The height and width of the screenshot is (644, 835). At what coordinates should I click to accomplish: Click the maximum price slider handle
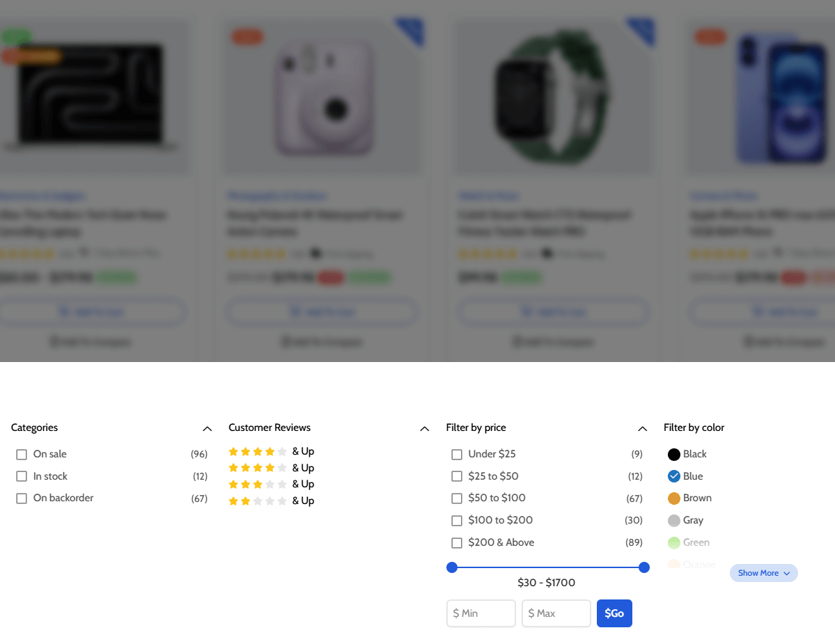tap(644, 567)
